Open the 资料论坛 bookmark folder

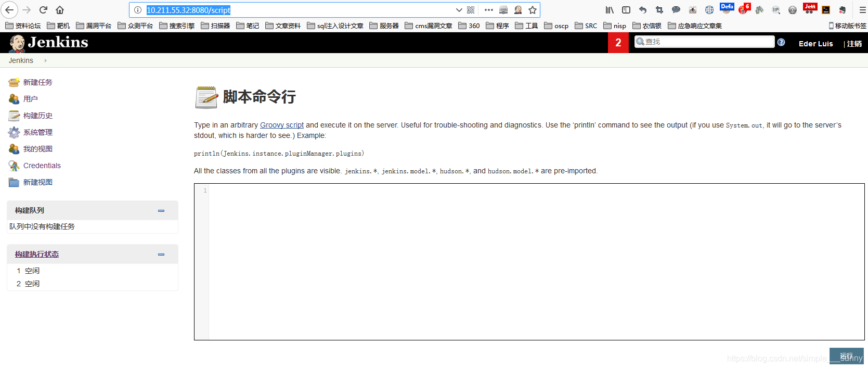[x=22, y=26]
